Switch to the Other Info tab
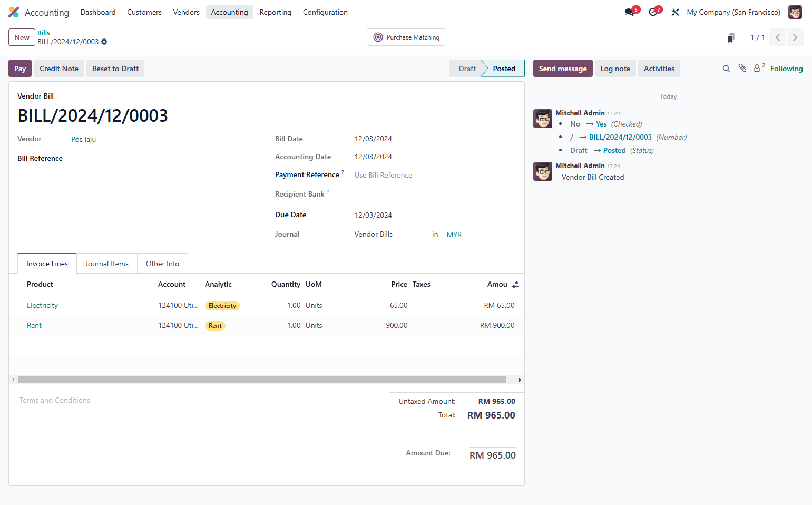 (x=162, y=264)
